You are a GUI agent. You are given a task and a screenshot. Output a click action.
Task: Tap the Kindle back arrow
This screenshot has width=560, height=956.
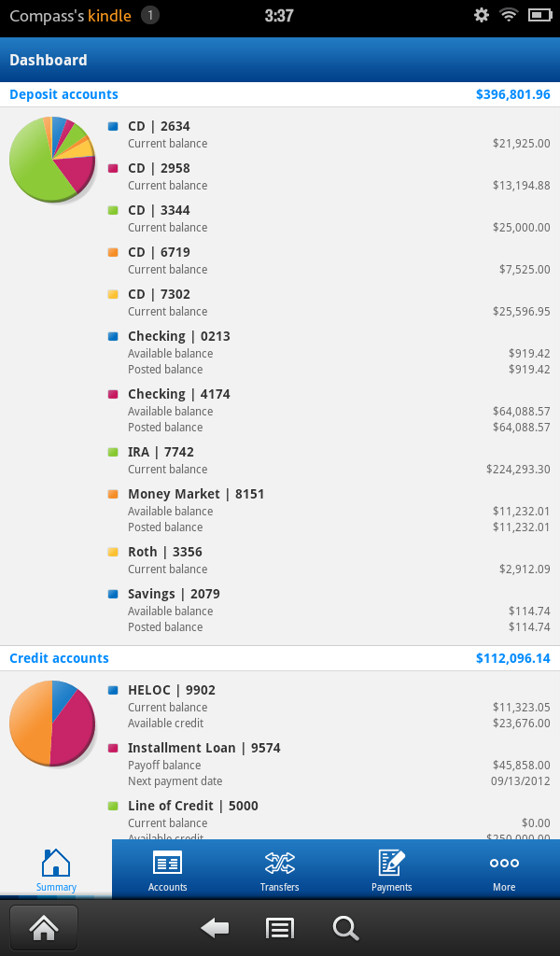(x=215, y=927)
